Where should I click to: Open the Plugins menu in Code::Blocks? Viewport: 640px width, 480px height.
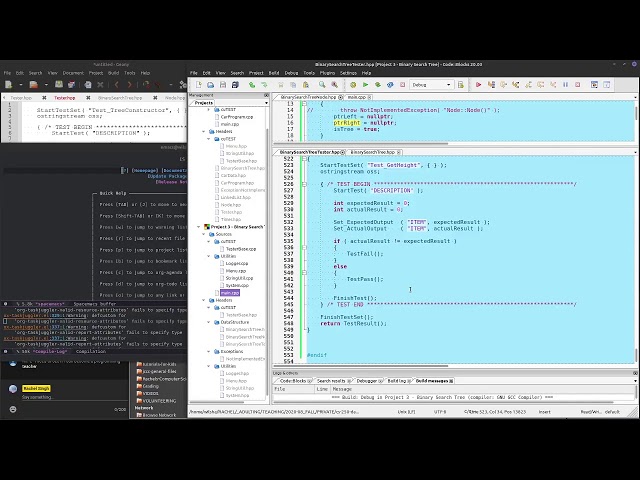point(327,73)
